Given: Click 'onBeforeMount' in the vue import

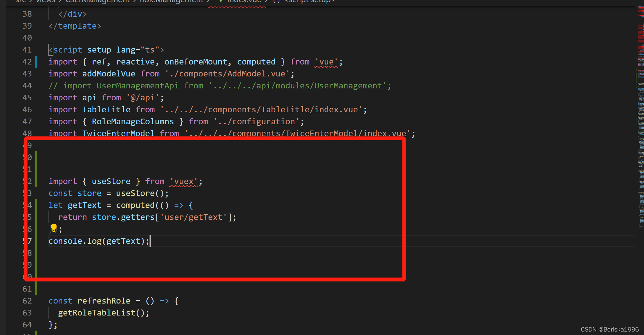Looking at the screenshot, I should [196, 62].
